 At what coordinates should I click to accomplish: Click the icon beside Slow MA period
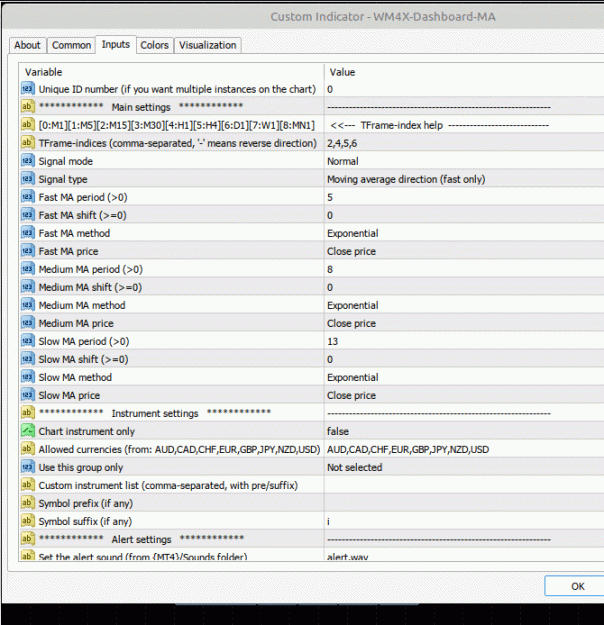tap(28, 341)
